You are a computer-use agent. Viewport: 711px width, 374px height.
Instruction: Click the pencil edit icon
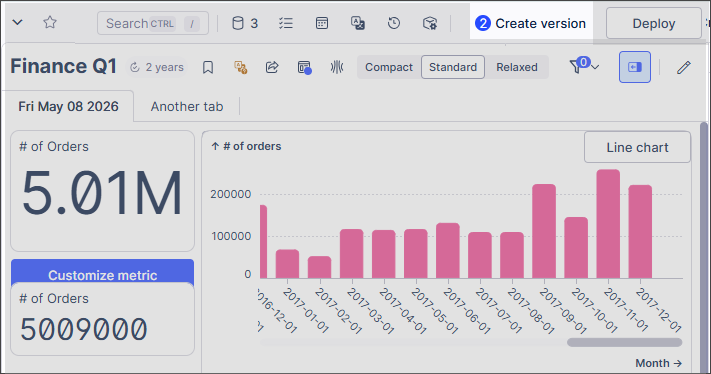(683, 68)
